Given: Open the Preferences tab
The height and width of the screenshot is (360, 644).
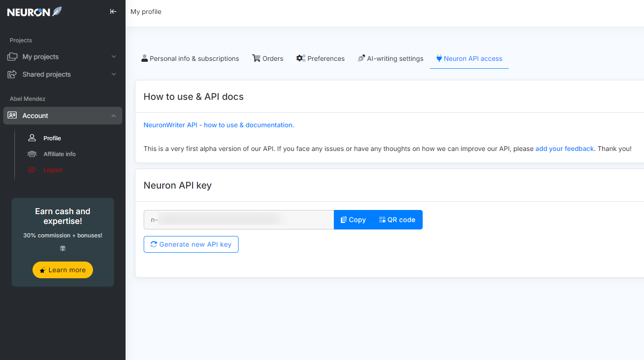Looking at the screenshot, I should click(x=320, y=59).
